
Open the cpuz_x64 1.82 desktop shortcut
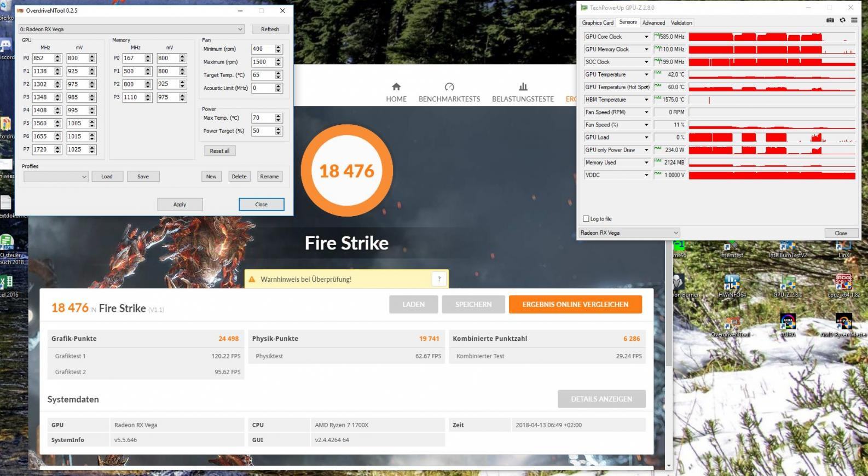point(844,286)
